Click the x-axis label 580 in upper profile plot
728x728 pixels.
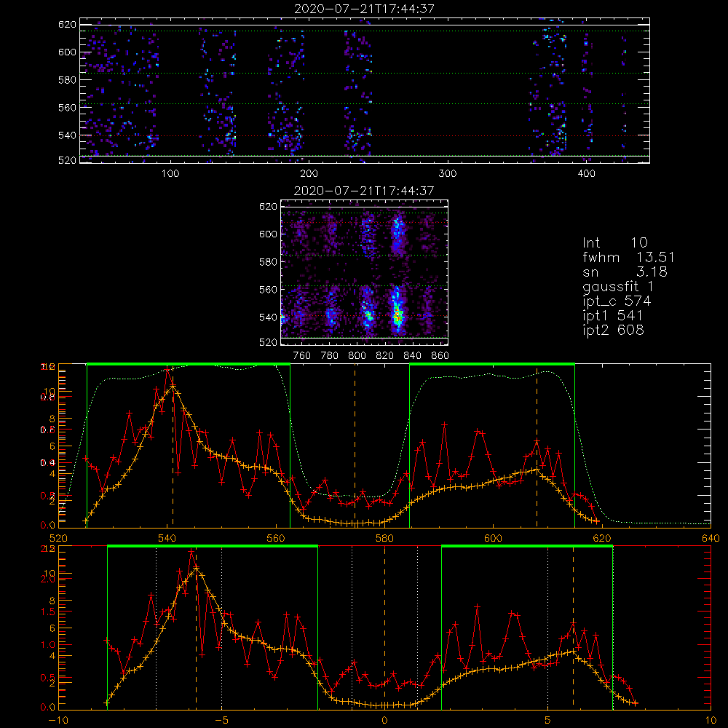(x=384, y=538)
